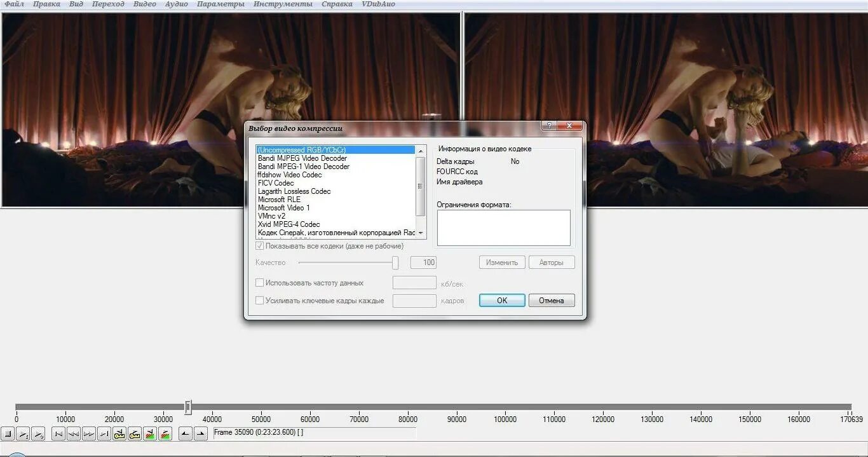Jump to start of video
This screenshot has height=457, width=868.
[58, 434]
